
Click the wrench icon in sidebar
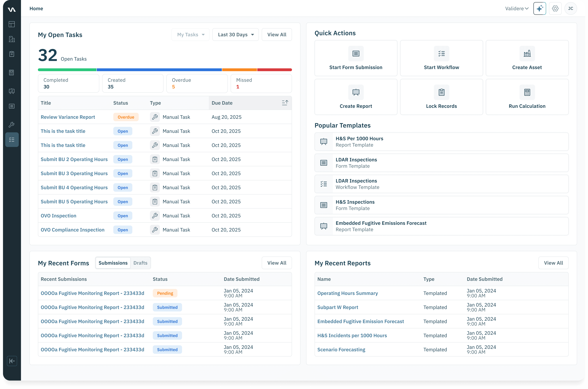pos(12,124)
